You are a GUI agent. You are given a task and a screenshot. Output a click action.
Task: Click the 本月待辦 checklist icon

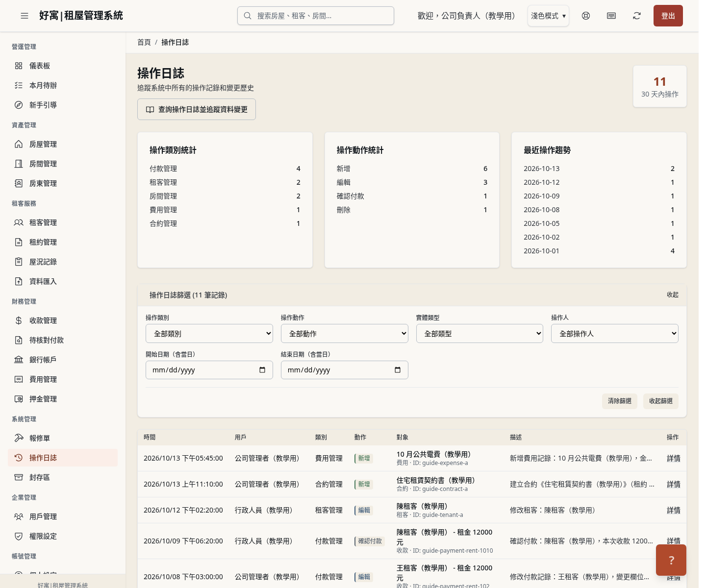click(19, 85)
